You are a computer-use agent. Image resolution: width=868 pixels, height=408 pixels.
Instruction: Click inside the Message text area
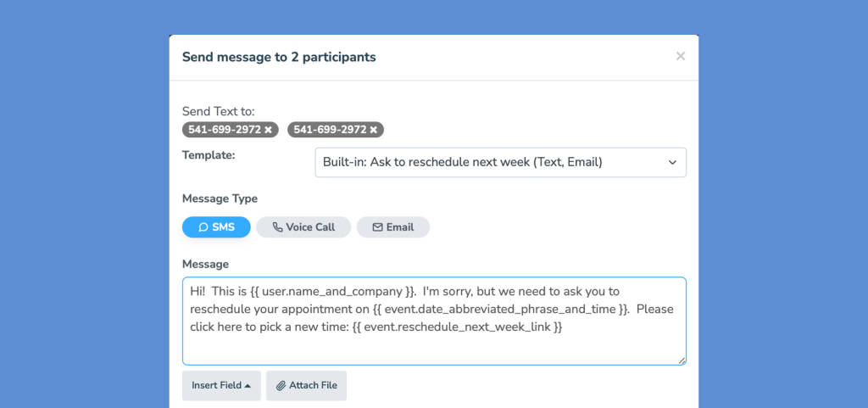(x=434, y=321)
